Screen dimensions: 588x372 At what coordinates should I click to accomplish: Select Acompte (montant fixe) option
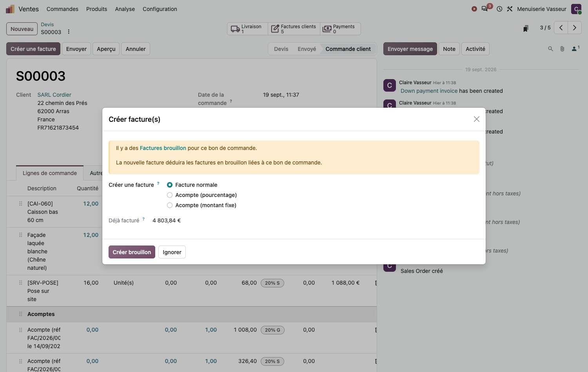tap(170, 205)
